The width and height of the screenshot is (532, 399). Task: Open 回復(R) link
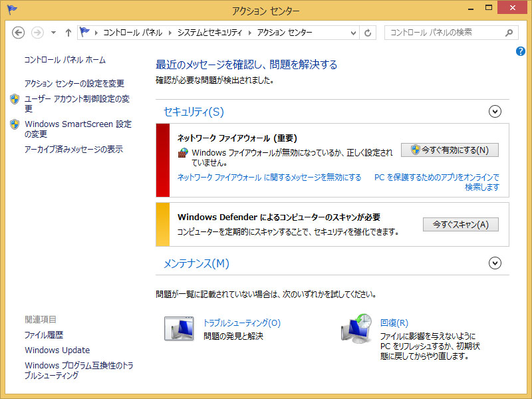pyautogui.click(x=394, y=323)
